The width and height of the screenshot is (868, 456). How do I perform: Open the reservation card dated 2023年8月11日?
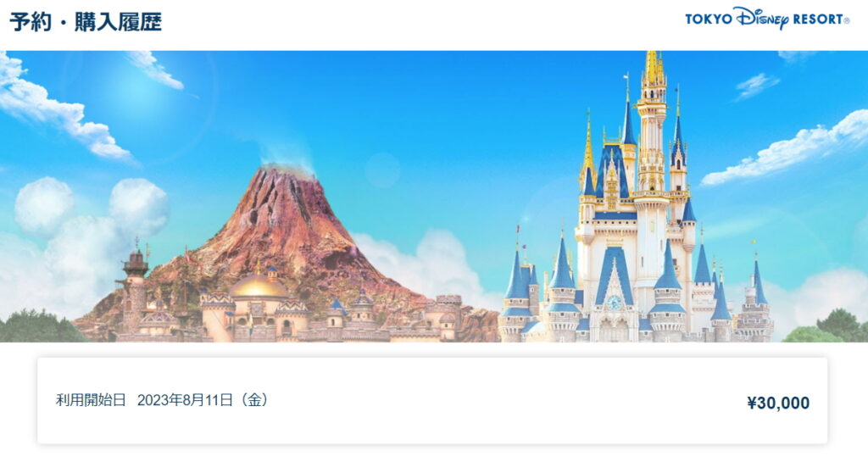point(432,401)
